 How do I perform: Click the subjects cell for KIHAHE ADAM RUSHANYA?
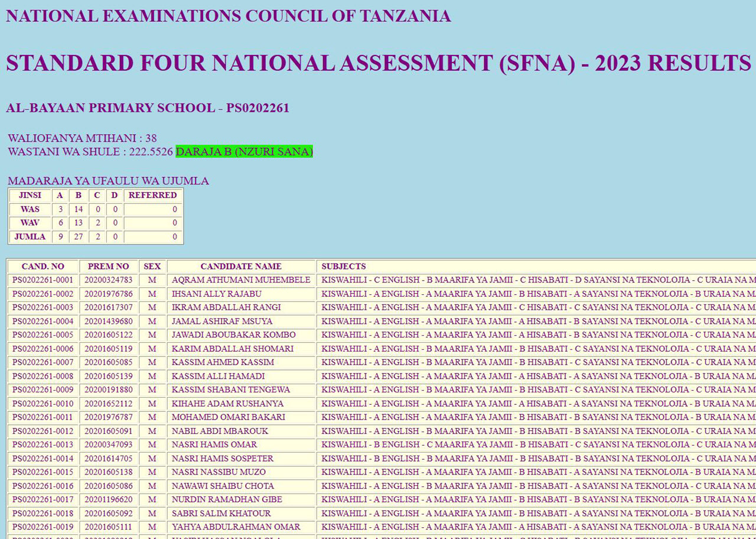[536, 404]
